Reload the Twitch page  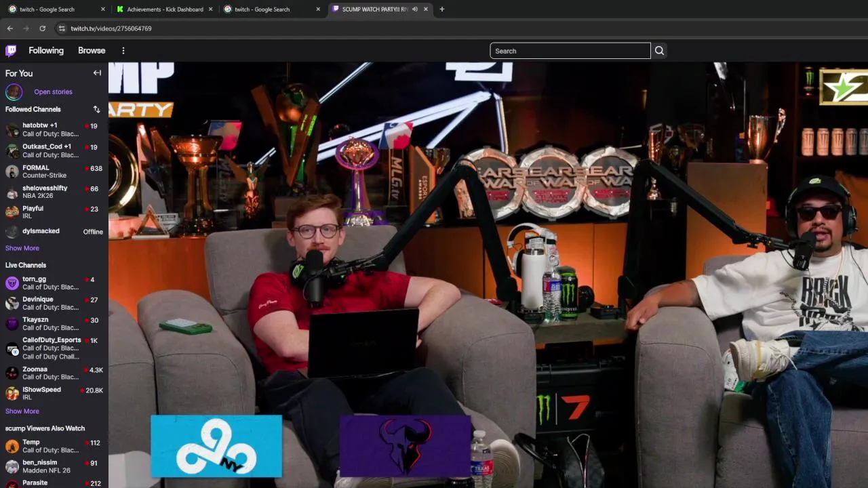tap(42, 28)
